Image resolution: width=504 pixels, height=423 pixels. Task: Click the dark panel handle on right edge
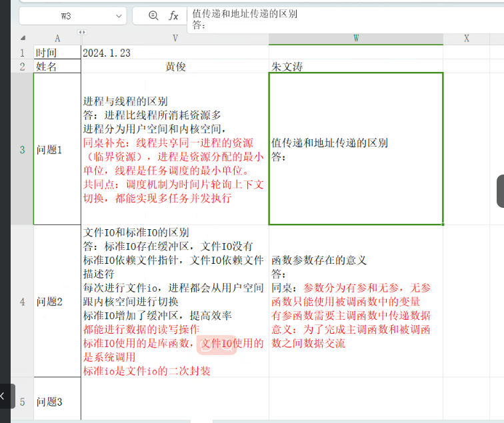[500, 191]
